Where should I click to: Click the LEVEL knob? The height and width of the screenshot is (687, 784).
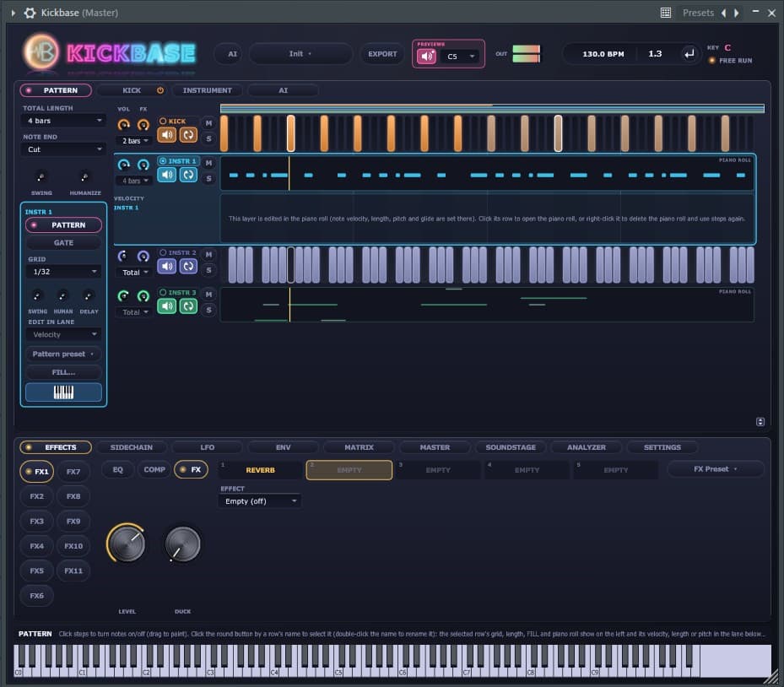(127, 544)
